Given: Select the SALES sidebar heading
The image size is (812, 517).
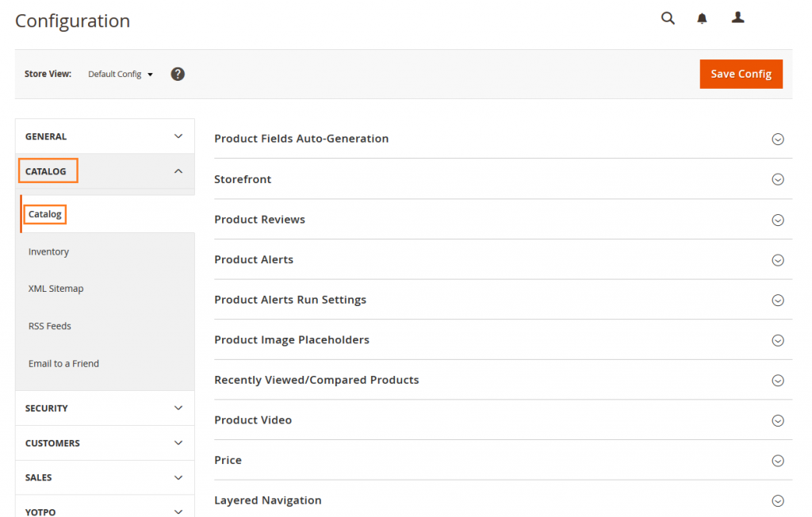Looking at the screenshot, I should point(38,477).
